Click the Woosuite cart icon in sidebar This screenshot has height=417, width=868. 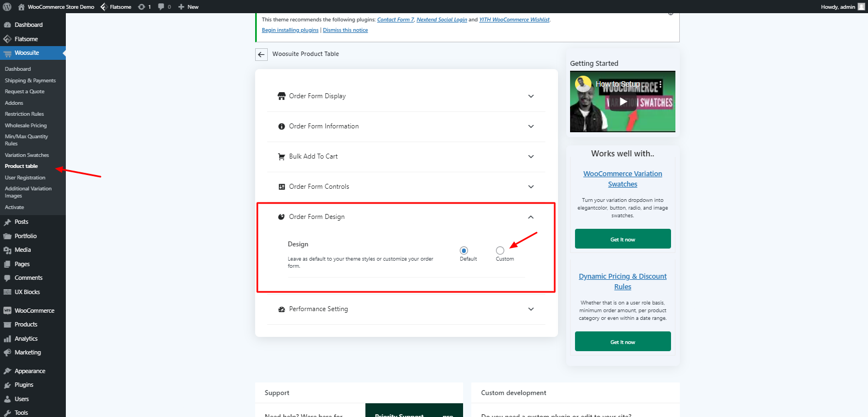point(7,53)
